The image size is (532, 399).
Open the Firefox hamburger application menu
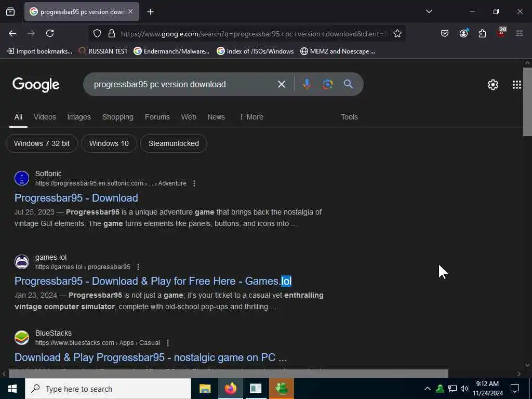click(x=520, y=33)
